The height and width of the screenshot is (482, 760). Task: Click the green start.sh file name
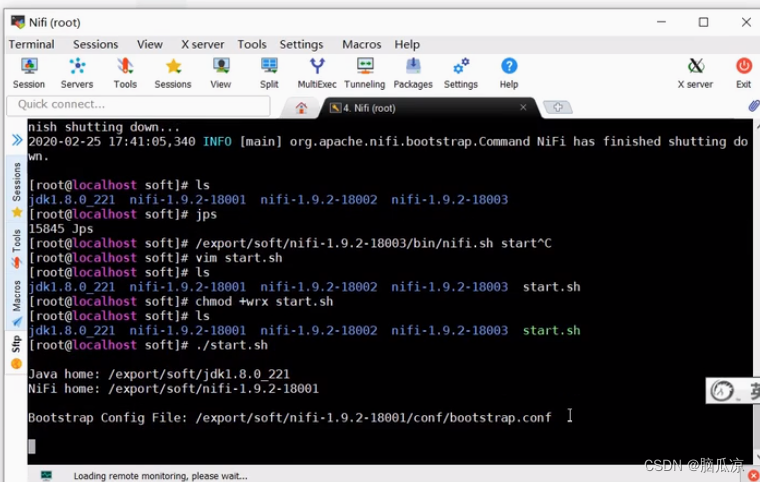tap(552, 331)
